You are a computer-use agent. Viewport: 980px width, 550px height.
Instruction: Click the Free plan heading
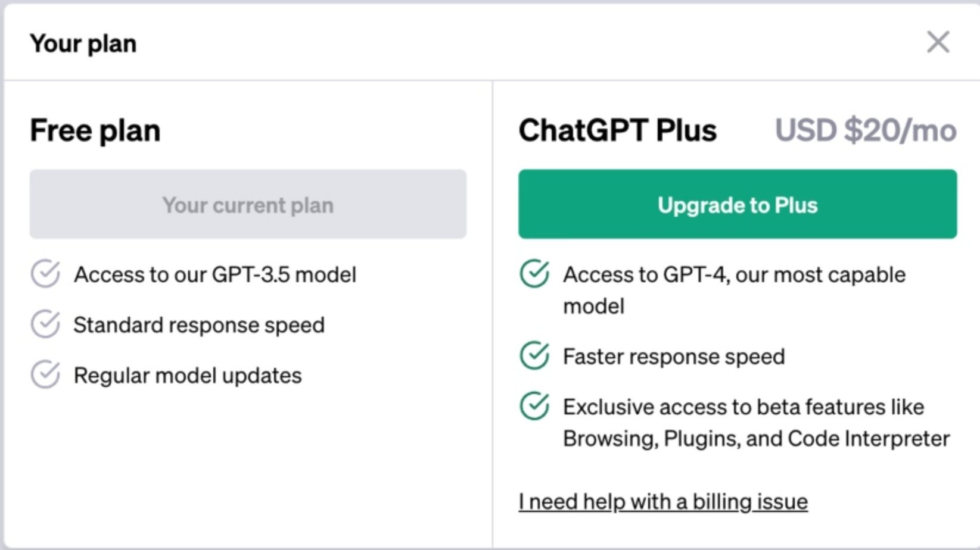[x=95, y=130]
